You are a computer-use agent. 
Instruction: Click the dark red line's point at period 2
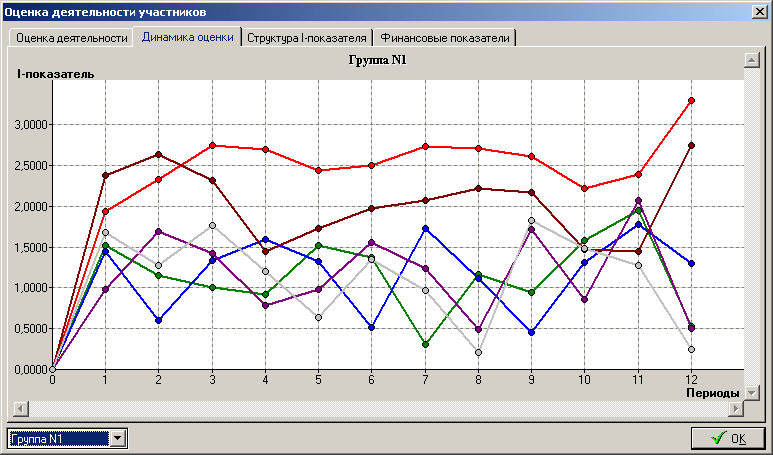click(158, 155)
